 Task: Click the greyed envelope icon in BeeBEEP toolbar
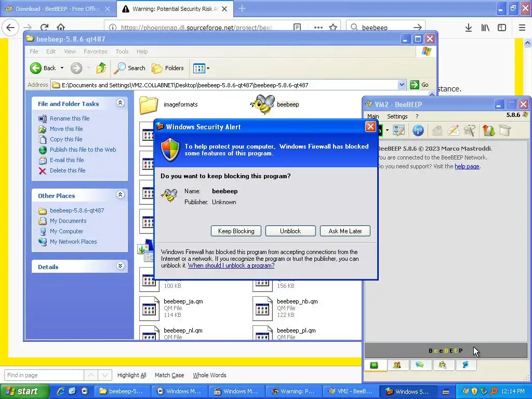pyautogui.click(x=437, y=130)
